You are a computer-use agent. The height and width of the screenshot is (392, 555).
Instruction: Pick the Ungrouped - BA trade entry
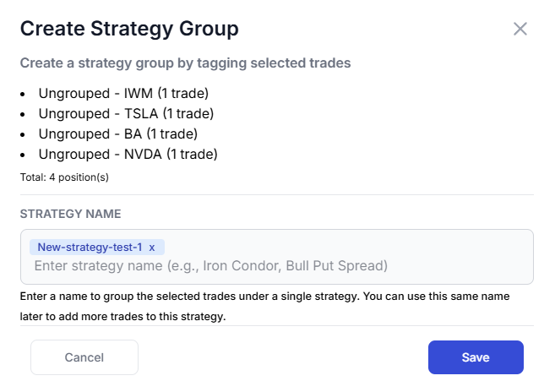pyautogui.click(x=117, y=133)
